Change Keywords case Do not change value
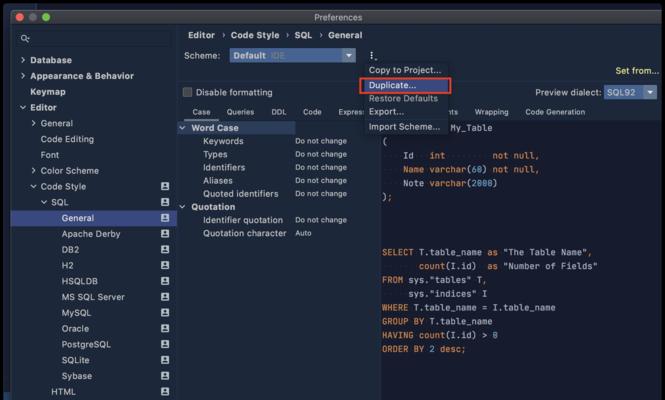This screenshot has width=665, height=400. pyautogui.click(x=321, y=141)
